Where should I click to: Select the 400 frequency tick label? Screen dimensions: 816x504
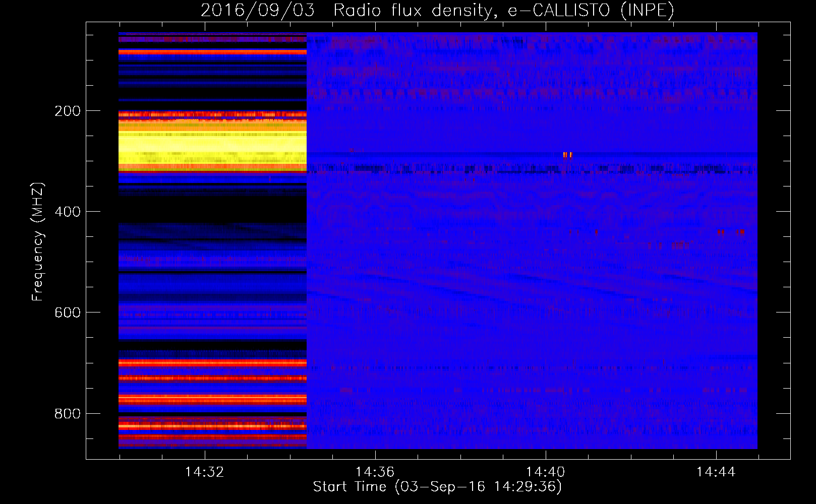[x=68, y=212]
